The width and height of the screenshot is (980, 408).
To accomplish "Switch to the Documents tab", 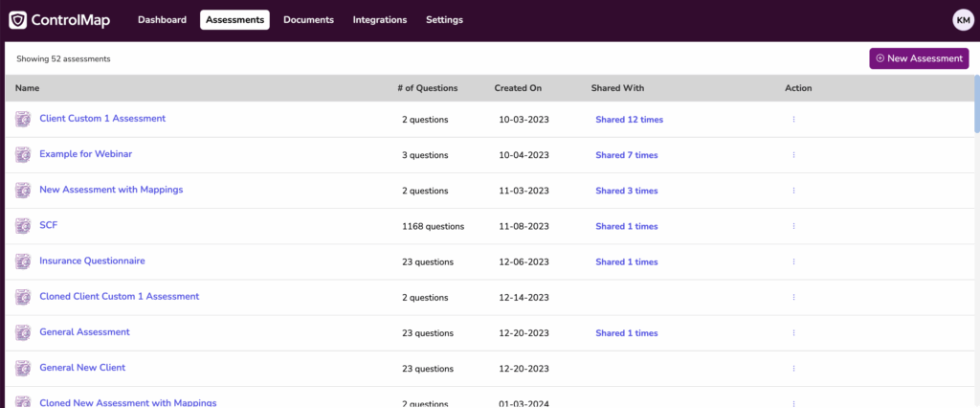I will (308, 20).
